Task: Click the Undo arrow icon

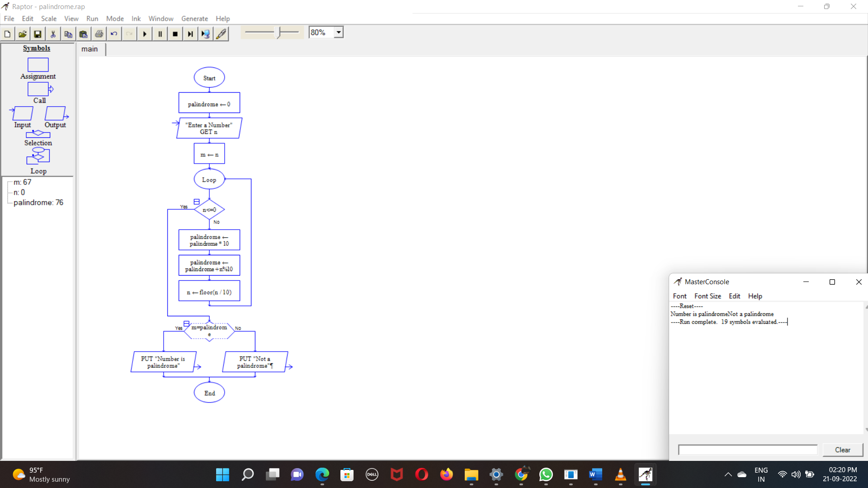Action: coord(114,34)
